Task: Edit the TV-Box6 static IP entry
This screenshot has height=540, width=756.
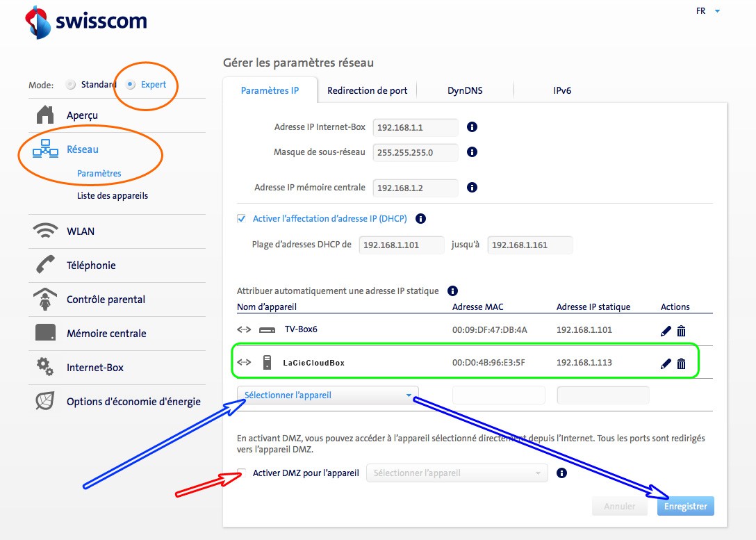Action: point(666,331)
